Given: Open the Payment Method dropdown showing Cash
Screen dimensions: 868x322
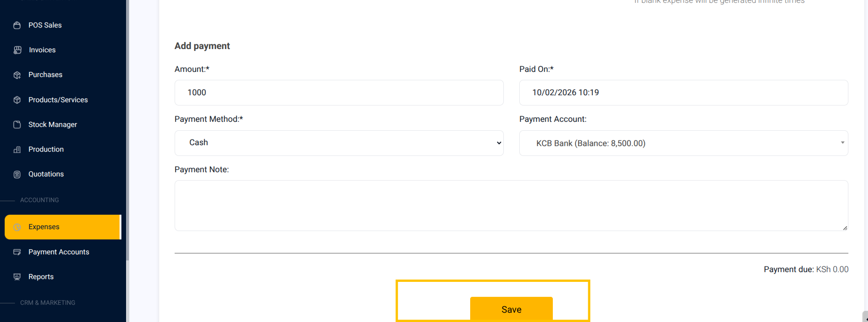Looking at the screenshot, I should (x=339, y=143).
